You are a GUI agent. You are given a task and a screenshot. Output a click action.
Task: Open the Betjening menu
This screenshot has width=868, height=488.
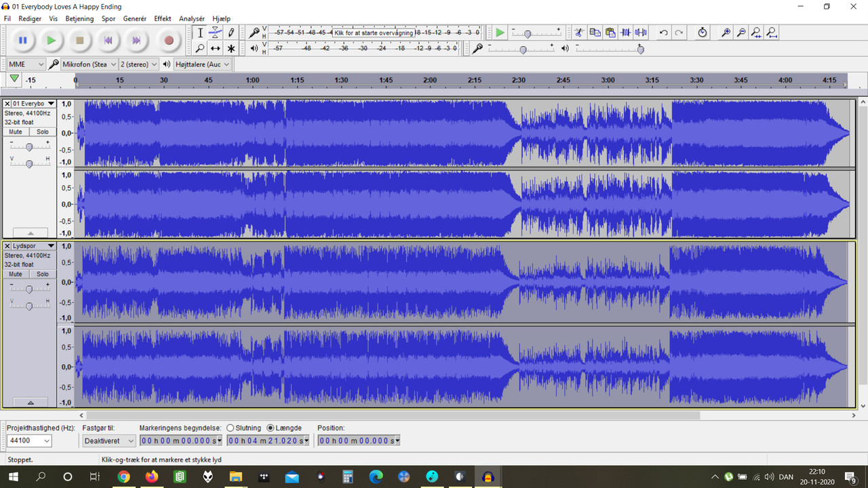coord(81,18)
